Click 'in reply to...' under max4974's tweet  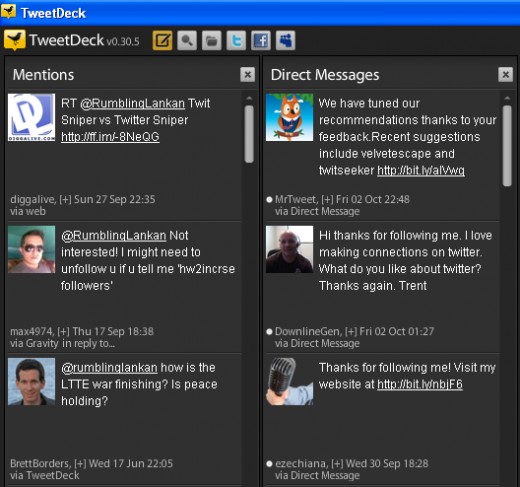88,343
